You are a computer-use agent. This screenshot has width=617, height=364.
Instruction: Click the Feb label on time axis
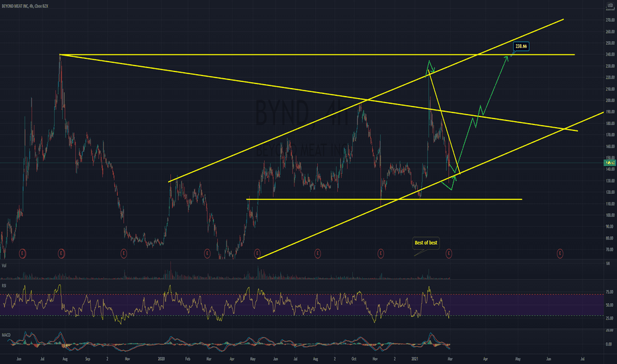click(x=188, y=359)
